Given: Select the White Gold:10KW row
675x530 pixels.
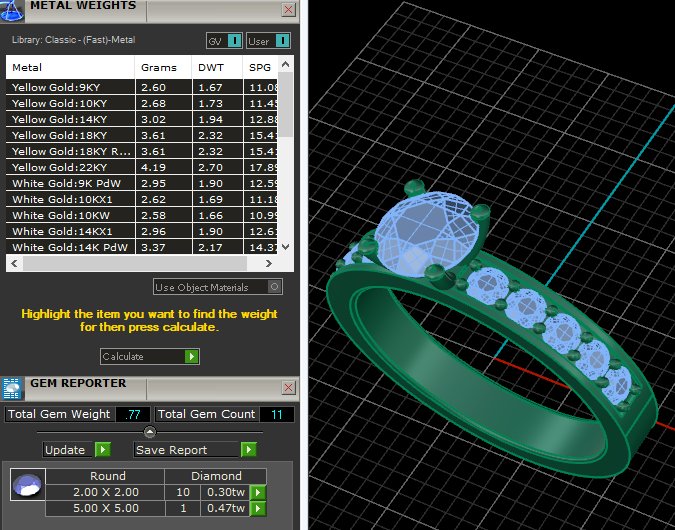Looking at the screenshot, I should click(142, 215).
